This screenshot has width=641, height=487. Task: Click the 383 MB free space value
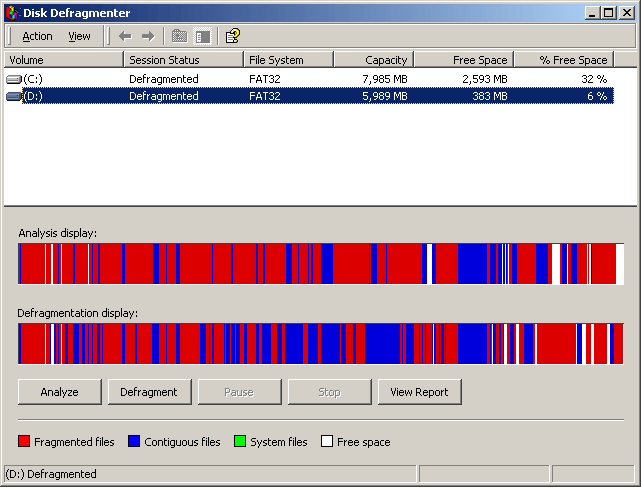click(x=490, y=96)
